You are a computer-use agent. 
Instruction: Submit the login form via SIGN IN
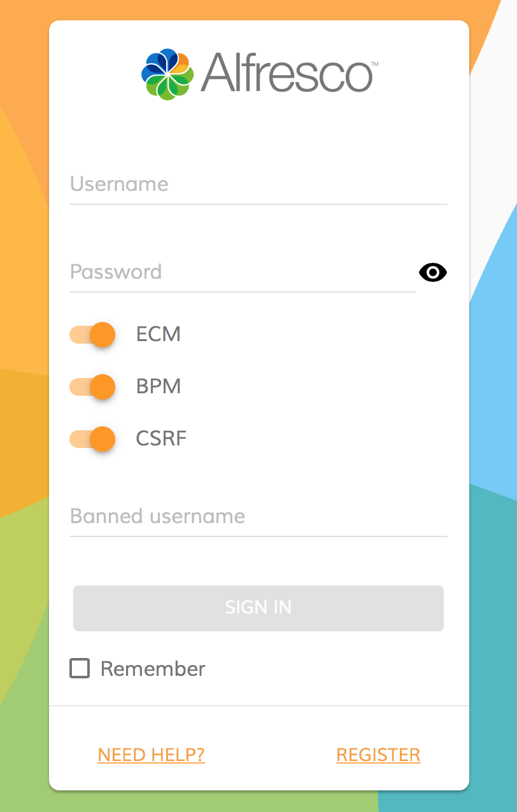click(258, 608)
